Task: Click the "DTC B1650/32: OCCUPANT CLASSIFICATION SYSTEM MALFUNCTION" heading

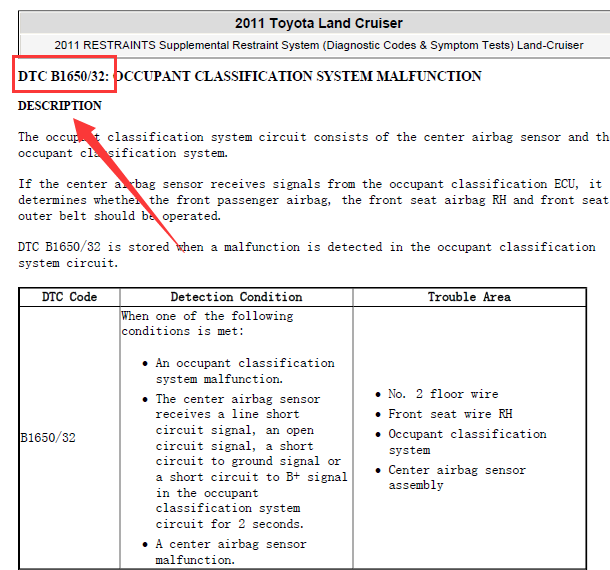Action: (x=249, y=76)
